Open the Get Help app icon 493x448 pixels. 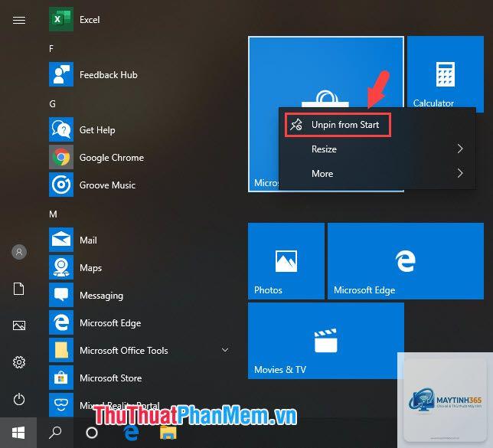pyautogui.click(x=61, y=129)
